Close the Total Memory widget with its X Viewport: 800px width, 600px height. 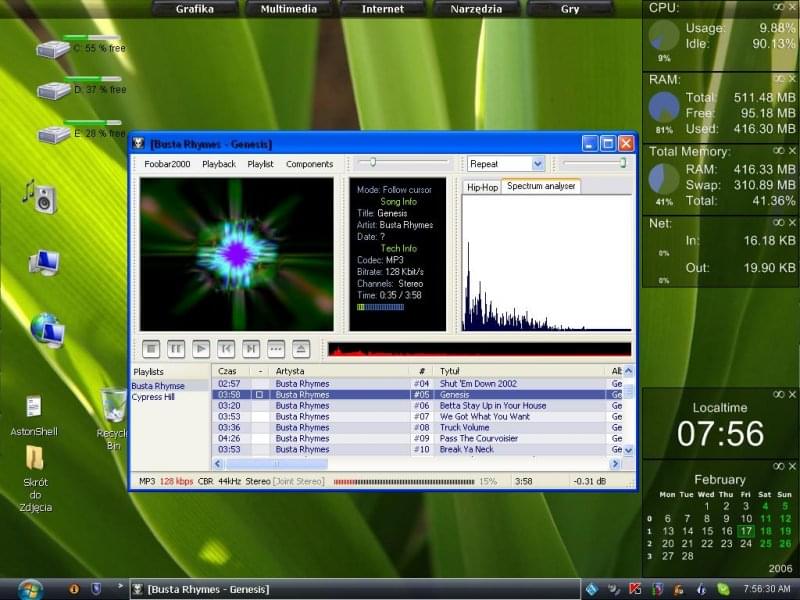(x=792, y=151)
